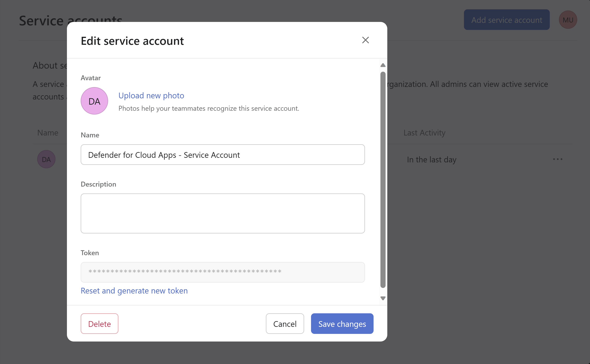The width and height of the screenshot is (590, 364).
Task: Click the Delete button
Action: tap(100, 324)
